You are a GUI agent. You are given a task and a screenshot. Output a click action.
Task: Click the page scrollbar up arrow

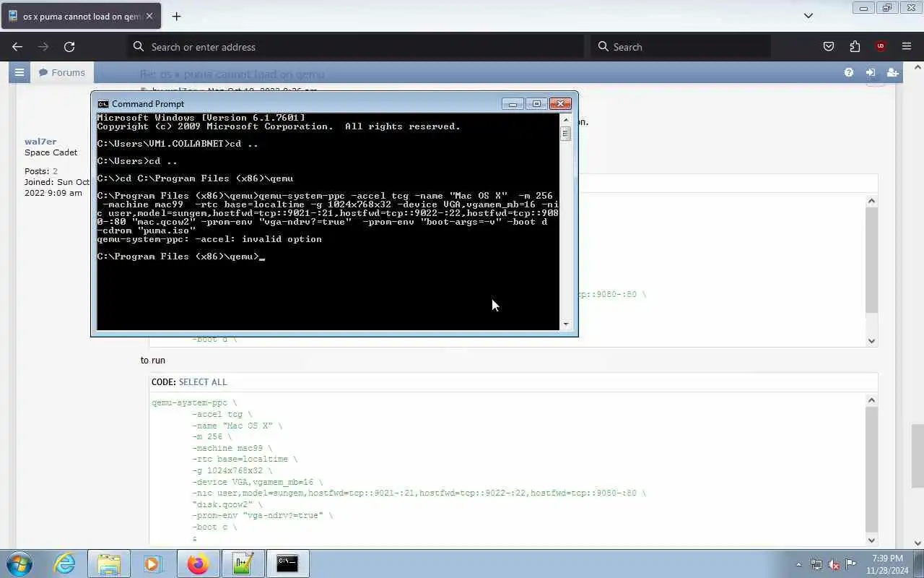(x=918, y=67)
